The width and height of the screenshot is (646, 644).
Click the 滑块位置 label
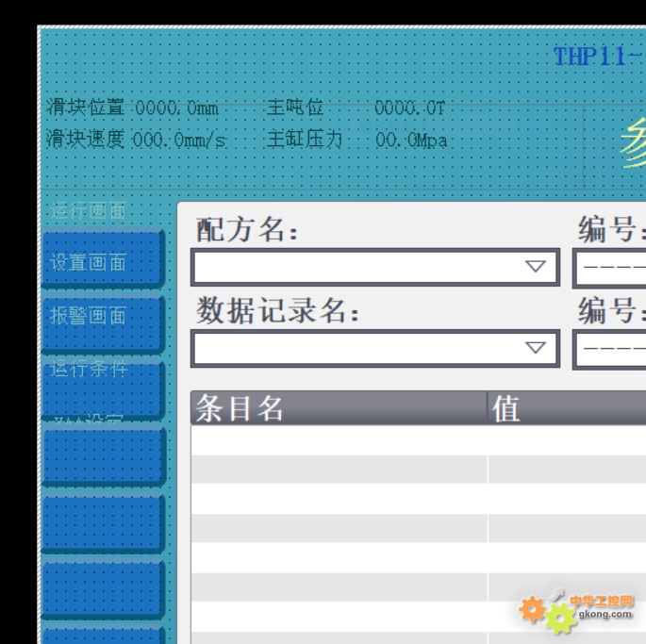tap(85, 107)
